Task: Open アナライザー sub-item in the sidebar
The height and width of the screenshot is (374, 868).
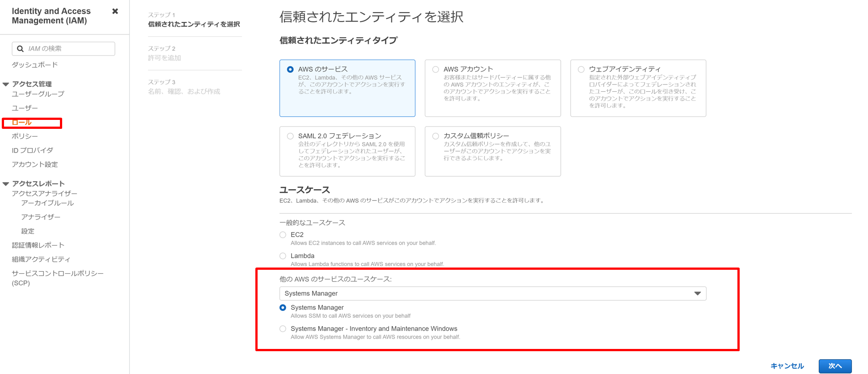Action: pos(41,217)
